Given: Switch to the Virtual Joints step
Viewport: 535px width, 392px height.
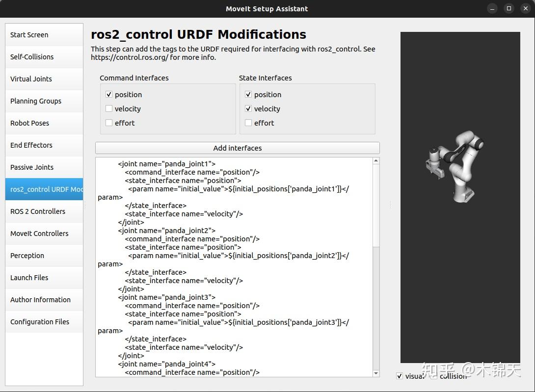Looking at the screenshot, I should point(31,79).
